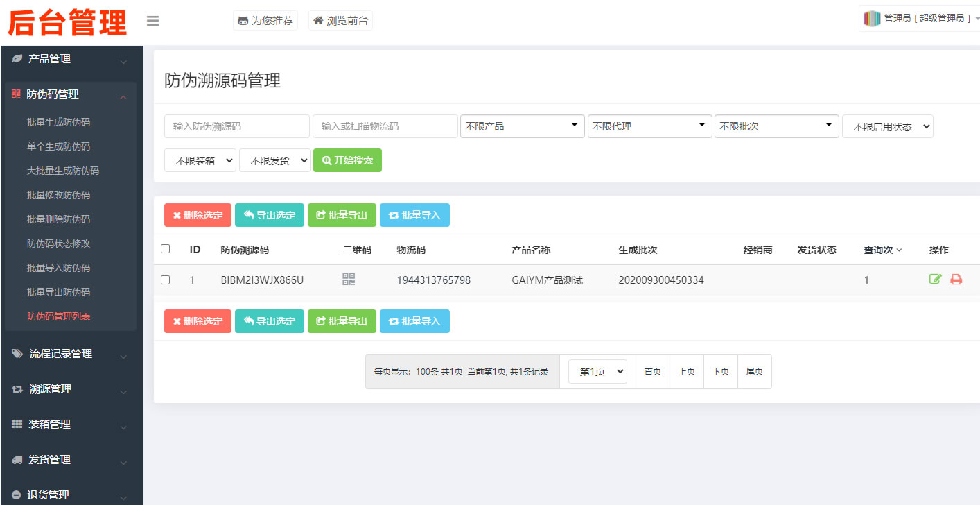Click the batch number 202009300450334
The width and height of the screenshot is (980, 505).
tap(661, 280)
